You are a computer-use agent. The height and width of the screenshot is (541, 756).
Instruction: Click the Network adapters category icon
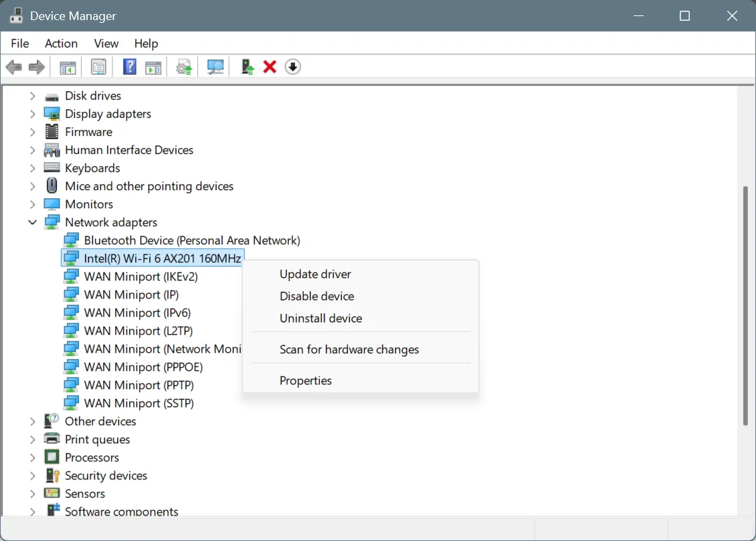52,222
